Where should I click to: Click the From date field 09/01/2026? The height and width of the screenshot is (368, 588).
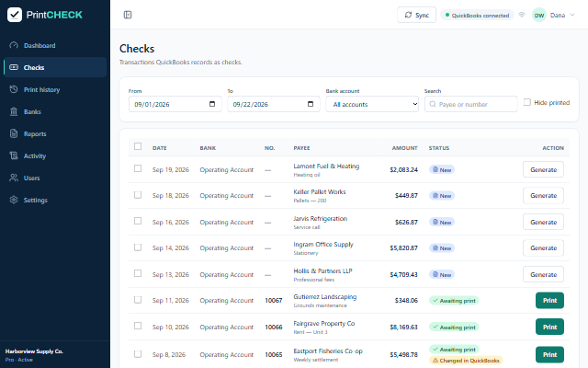pyautogui.click(x=175, y=104)
